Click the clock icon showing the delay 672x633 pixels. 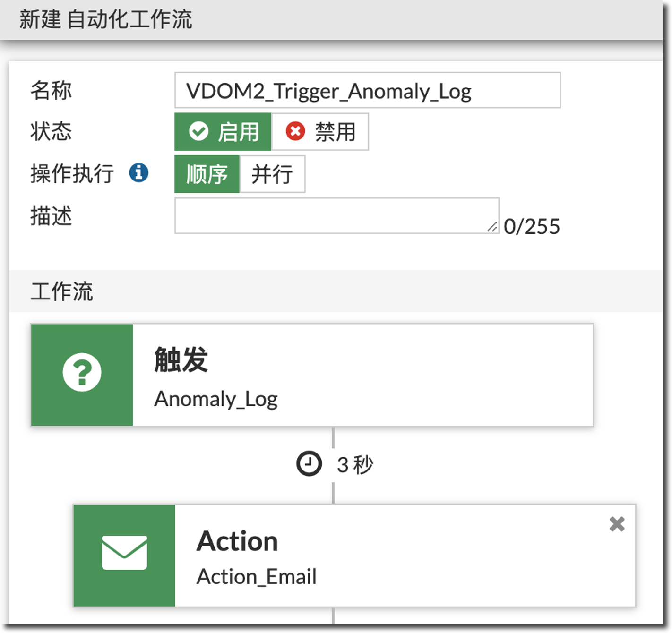tap(309, 463)
